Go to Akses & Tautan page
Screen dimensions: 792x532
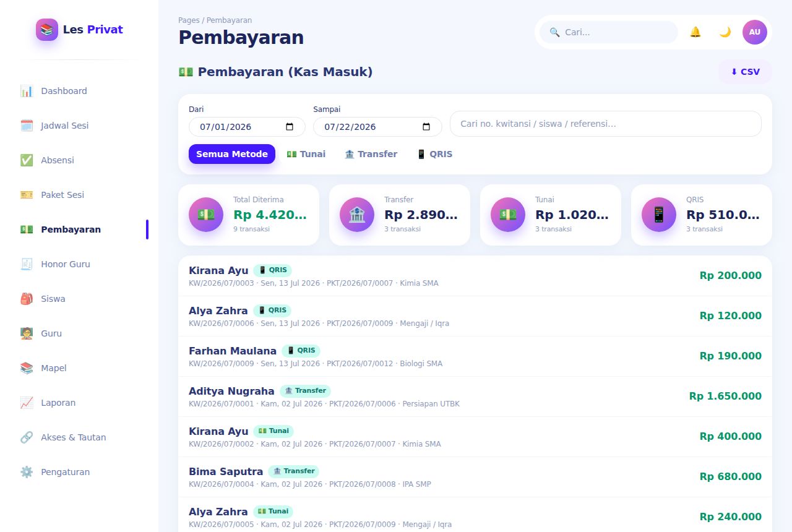pyautogui.click(x=79, y=437)
